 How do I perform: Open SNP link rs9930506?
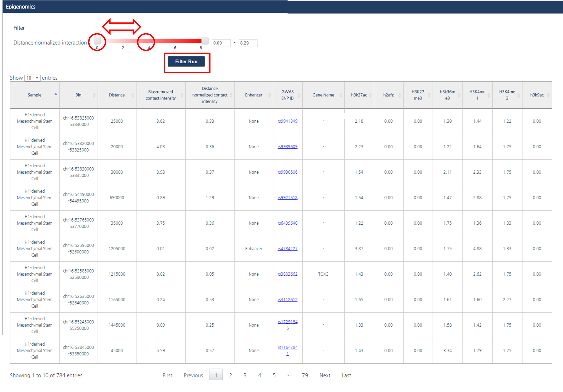coord(288,172)
